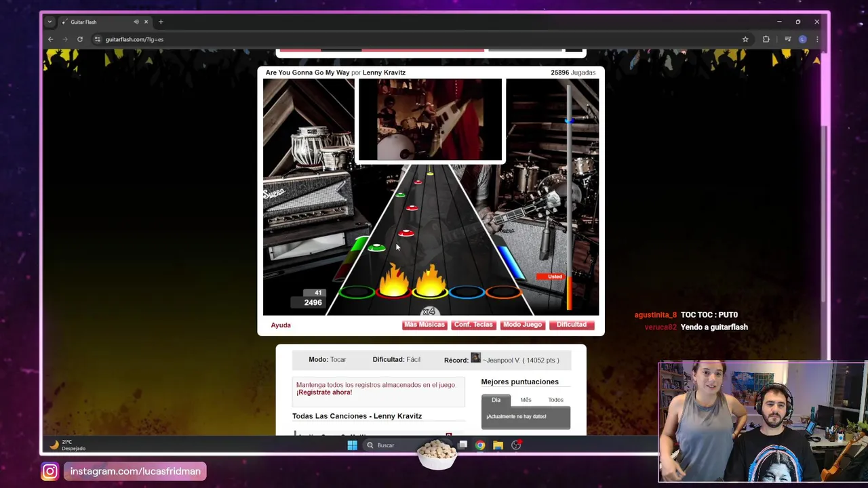
Task: Click the x4 multiplier indicator
Action: tap(429, 311)
